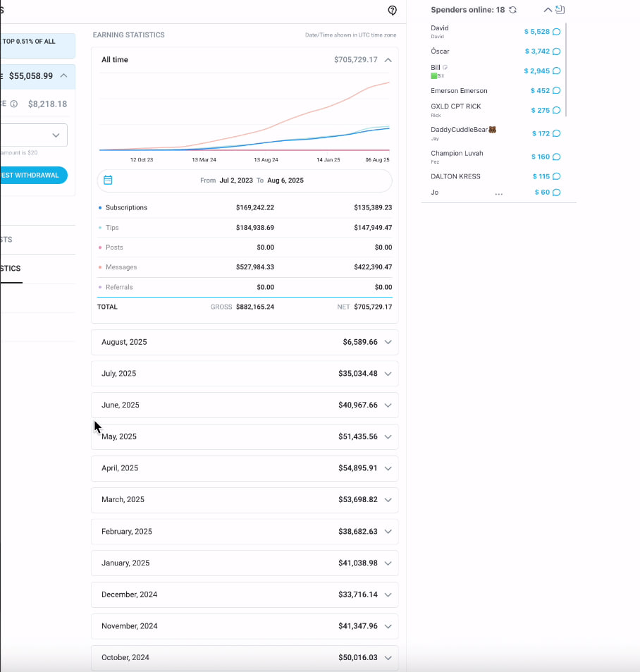Click the Request Withdrawal button
The width and height of the screenshot is (640, 672).
[32, 175]
